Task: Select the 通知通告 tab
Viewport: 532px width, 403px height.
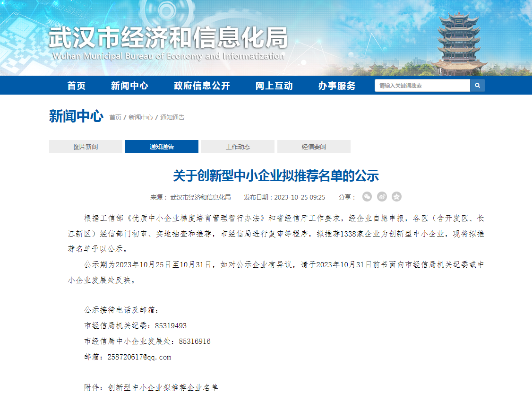Action: pyautogui.click(x=162, y=147)
